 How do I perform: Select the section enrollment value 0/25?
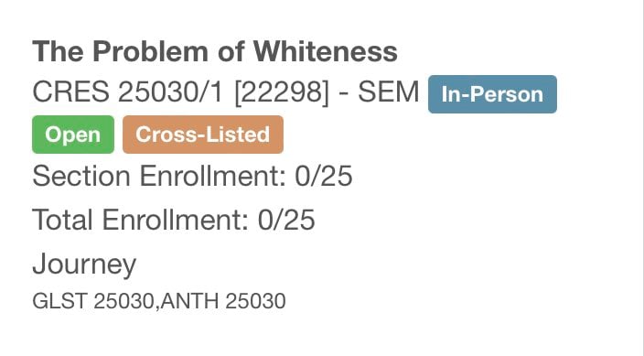click(x=324, y=176)
